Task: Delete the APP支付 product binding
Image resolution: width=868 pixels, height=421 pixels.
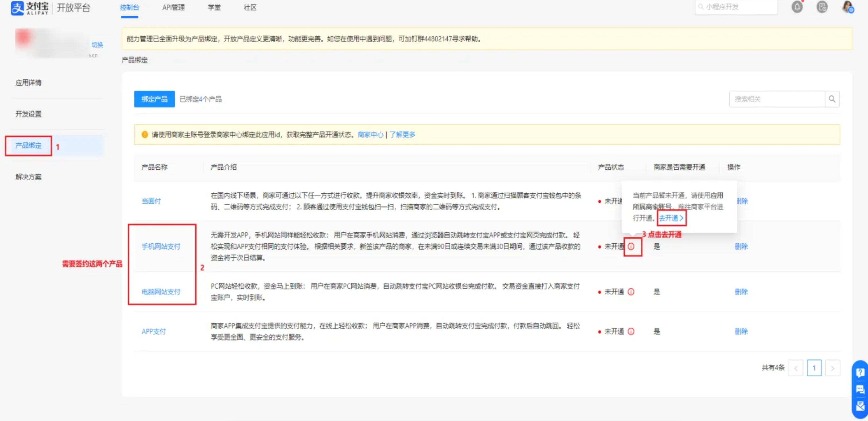Action: click(x=741, y=331)
